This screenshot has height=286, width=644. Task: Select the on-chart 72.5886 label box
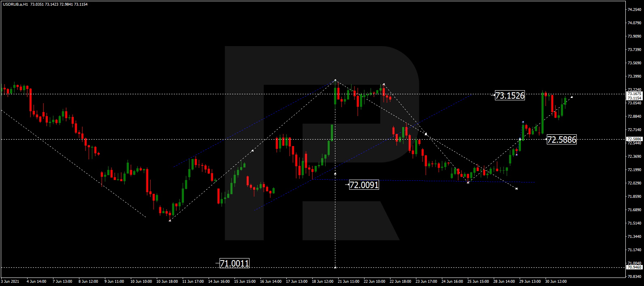click(x=561, y=140)
